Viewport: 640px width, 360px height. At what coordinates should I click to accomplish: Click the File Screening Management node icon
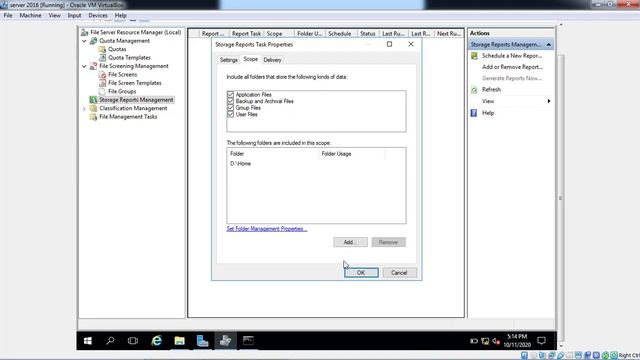click(93, 66)
